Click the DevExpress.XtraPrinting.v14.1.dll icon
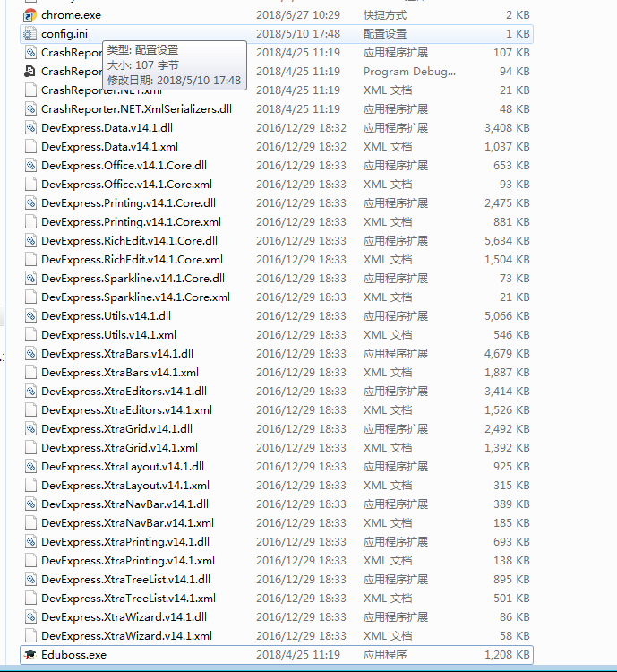 click(x=30, y=542)
